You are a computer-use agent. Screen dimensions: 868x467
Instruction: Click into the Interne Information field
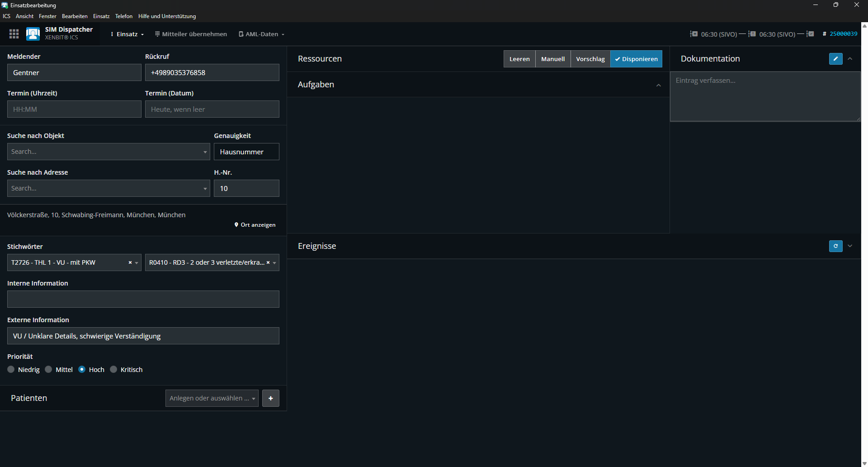[x=143, y=299]
